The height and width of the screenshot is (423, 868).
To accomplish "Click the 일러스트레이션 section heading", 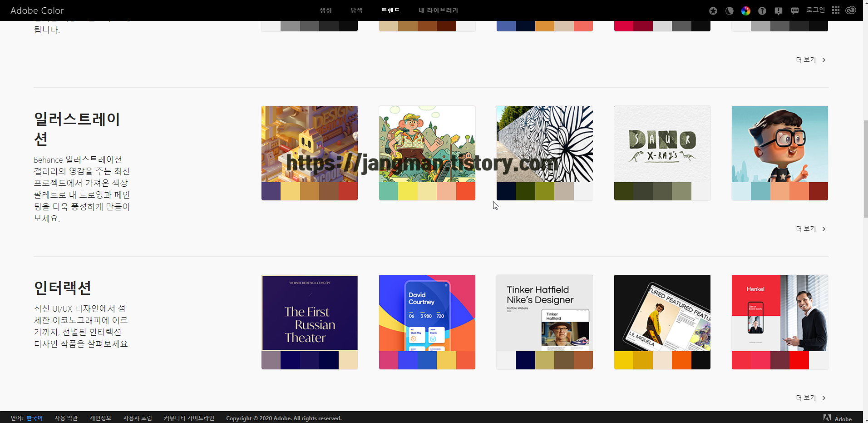I will tap(77, 129).
